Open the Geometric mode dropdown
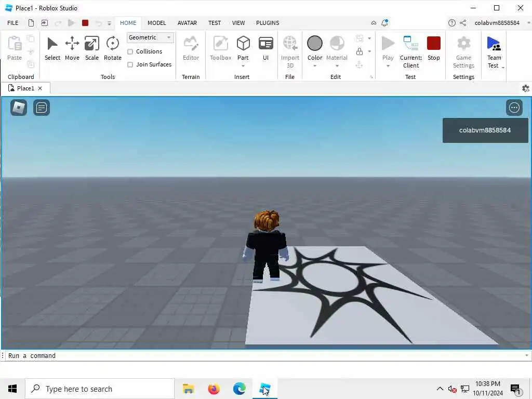The height and width of the screenshot is (399, 532). [150, 37]
